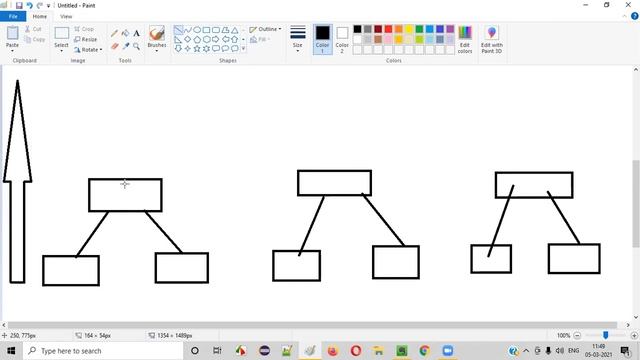
Task: Click the Resize button
Action: [x=86, y=39]
